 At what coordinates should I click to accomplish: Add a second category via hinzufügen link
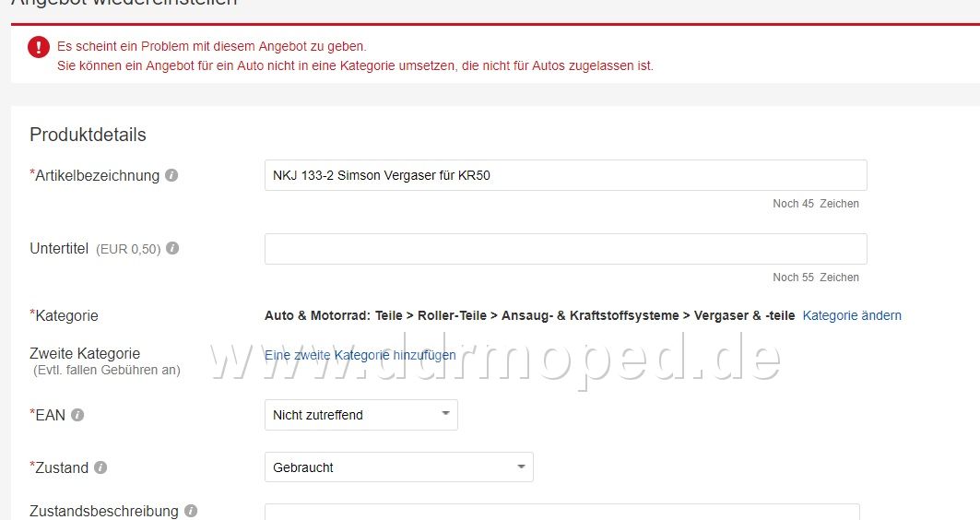[x=360, y=355]
